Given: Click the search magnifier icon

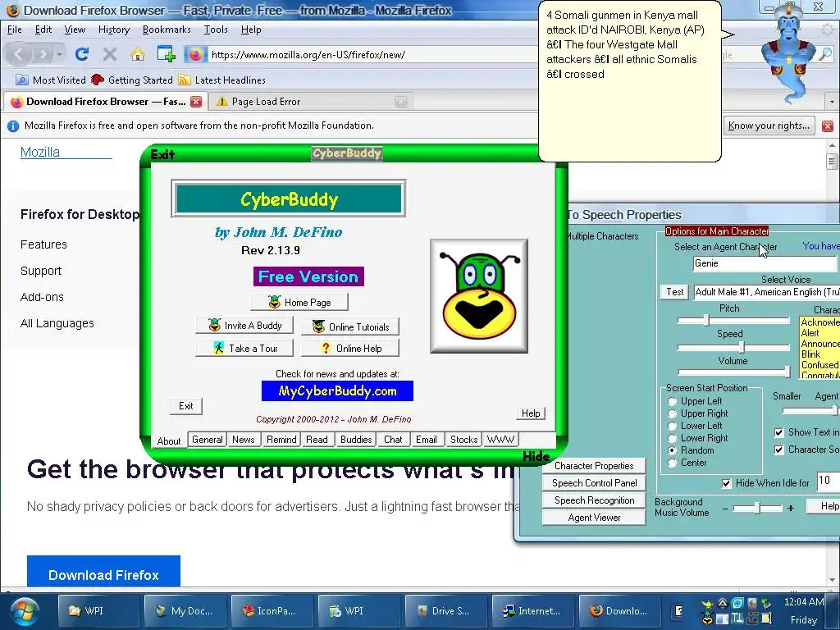Looking at the screenshot, I should coord(825,54).
